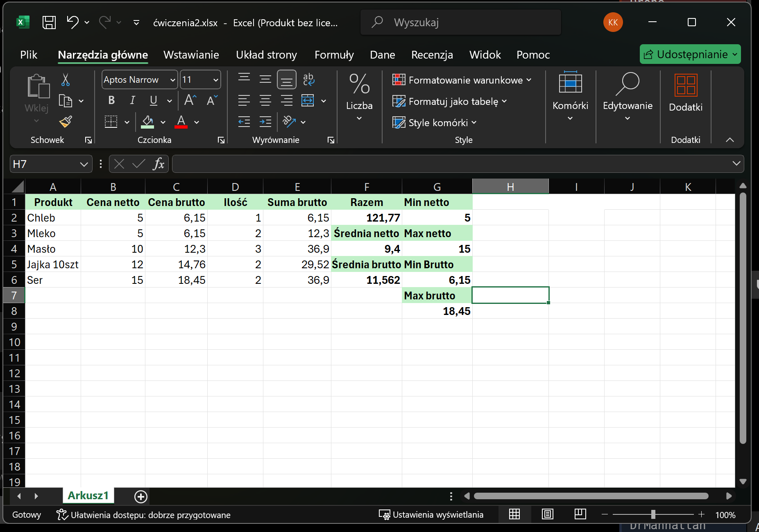
Task: Open the Name Box dropdown arrow
Action: (x=84, y=164)
